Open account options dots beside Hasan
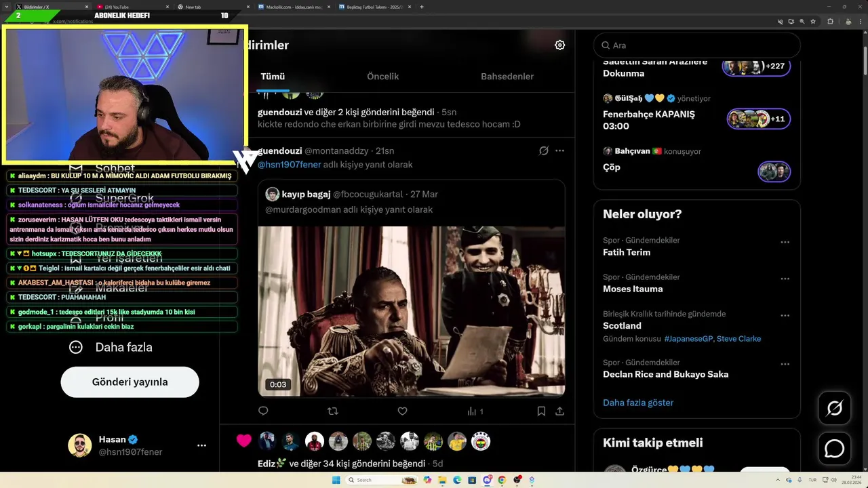Viewport: 868px width, 488px height. [x=201, y=445]
